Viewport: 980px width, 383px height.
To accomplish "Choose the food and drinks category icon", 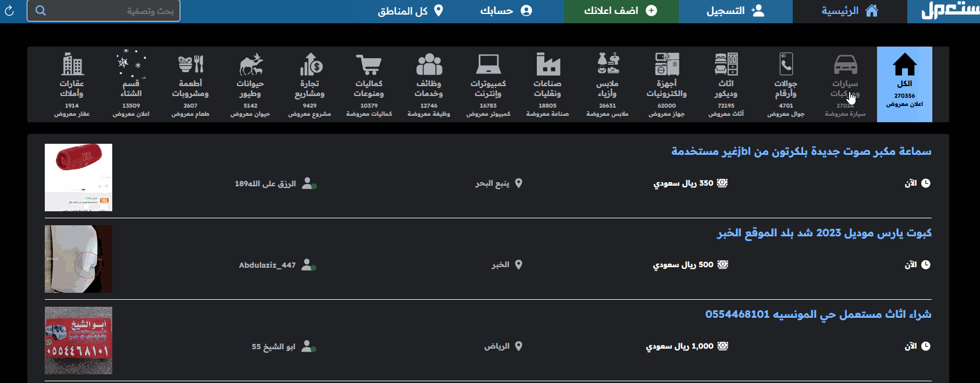I will 190,65.
